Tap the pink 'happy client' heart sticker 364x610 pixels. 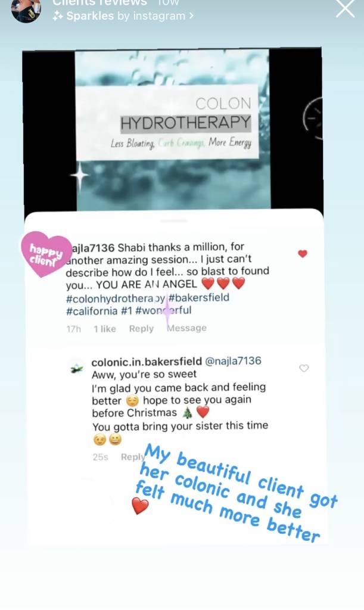(x=46, y=254)
